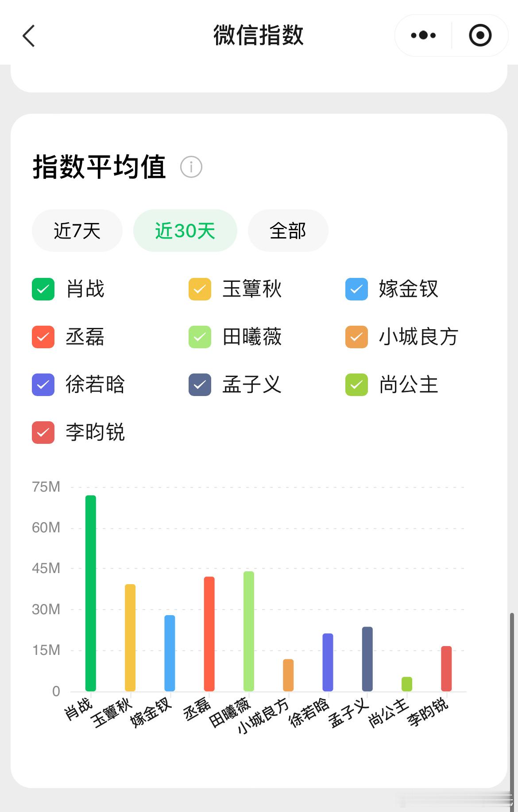
Task: Click the red 李昀锐 bar
Action: (x=446, y=669)
